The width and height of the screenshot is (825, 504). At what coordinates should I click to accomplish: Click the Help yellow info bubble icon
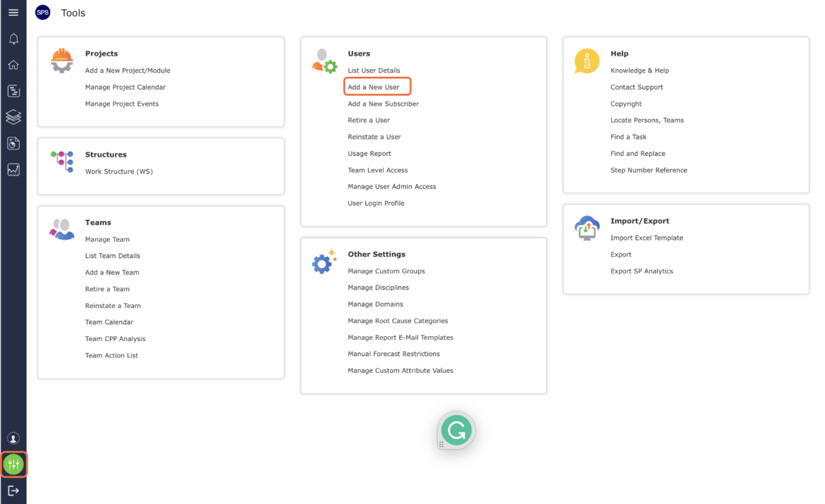coord(587,61)
